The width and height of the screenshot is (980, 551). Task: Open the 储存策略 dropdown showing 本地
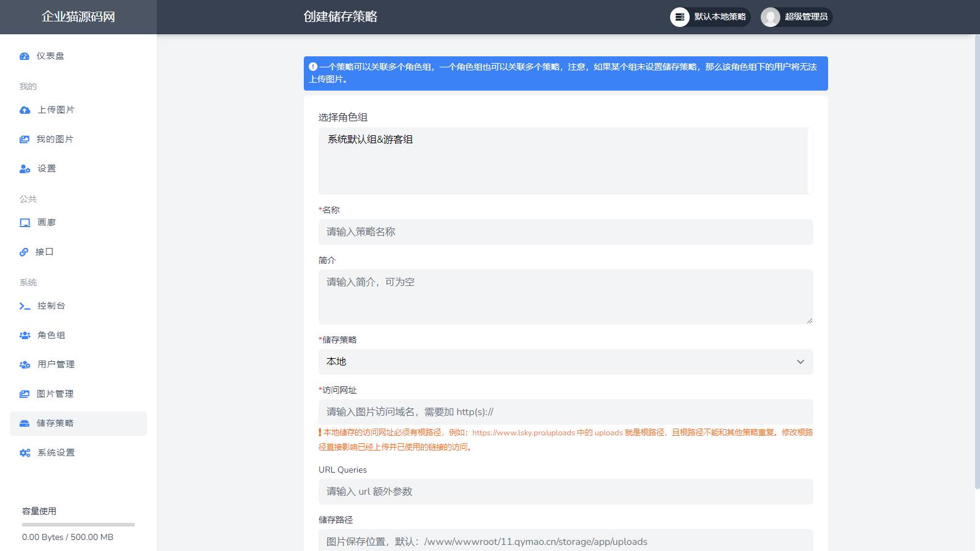click(565, 362)
